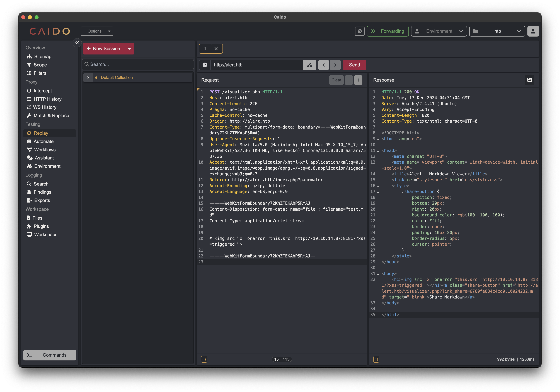Toggle response pretty-print braces icon

click(x=376, y=359)
